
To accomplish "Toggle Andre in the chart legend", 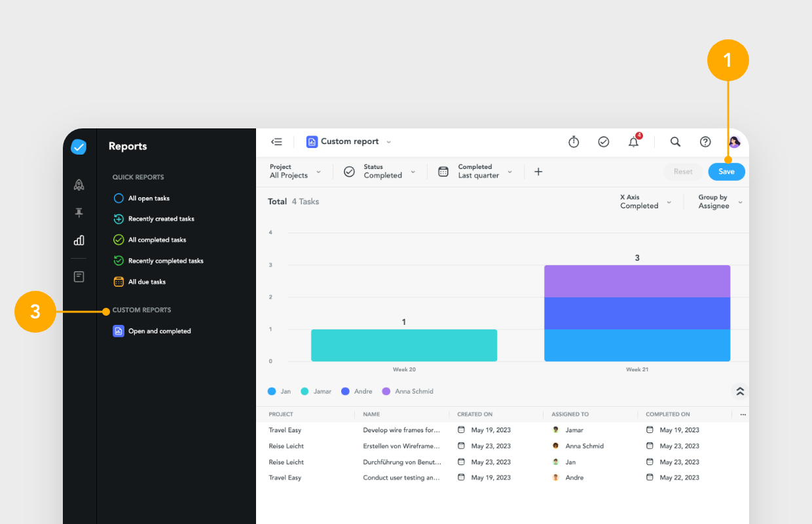I will [357, 391].
